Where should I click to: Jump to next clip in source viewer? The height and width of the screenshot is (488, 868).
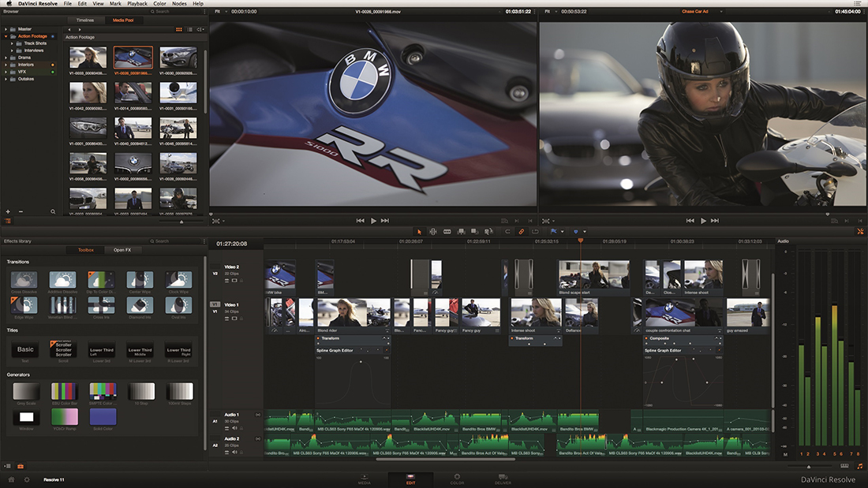(x=385, y=221)
